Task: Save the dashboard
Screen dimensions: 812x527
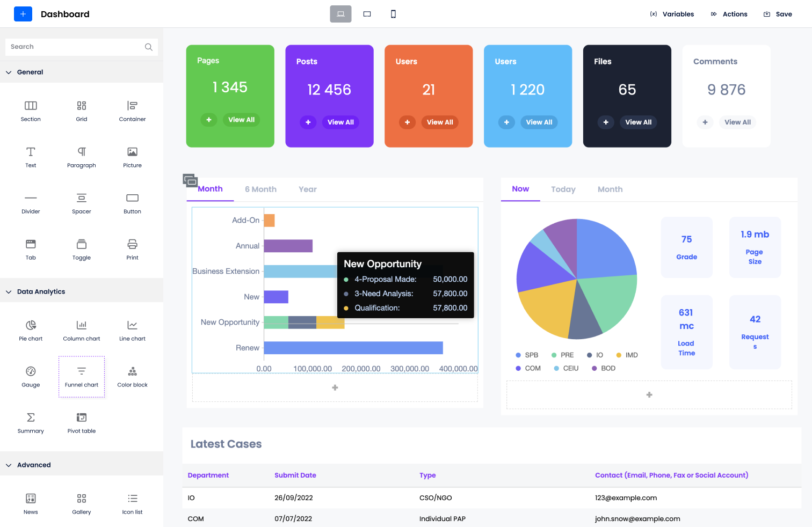Action: [x=778, y=14]
